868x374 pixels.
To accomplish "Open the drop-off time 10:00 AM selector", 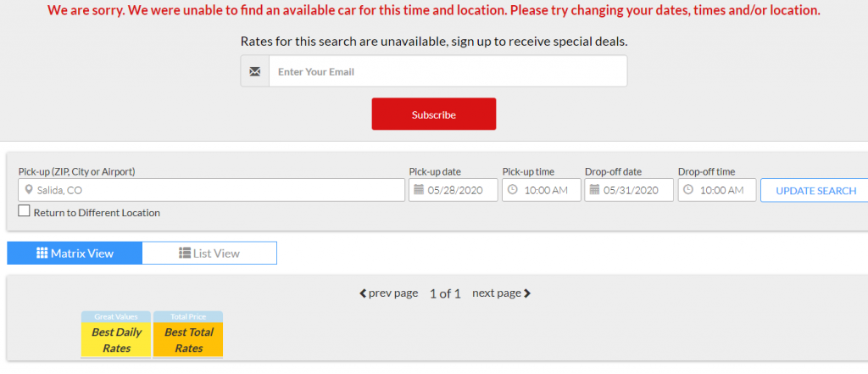I will pyautogui.click(x=721, y=191).
